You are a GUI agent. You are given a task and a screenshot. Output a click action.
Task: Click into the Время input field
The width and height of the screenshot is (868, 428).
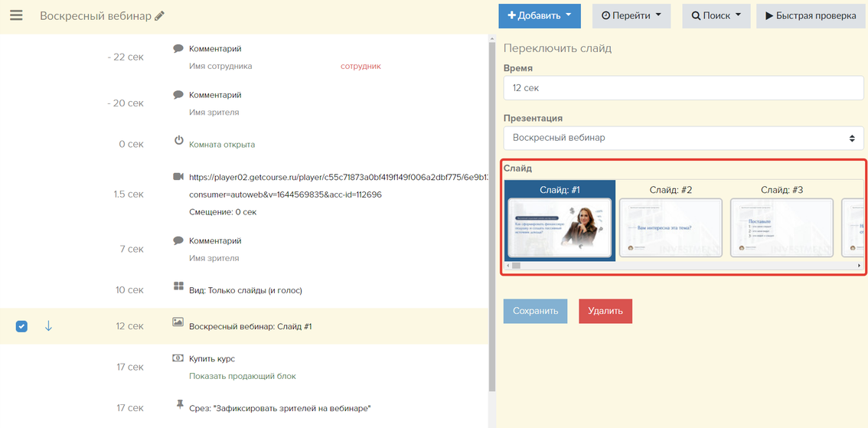(x=683, y=88)
